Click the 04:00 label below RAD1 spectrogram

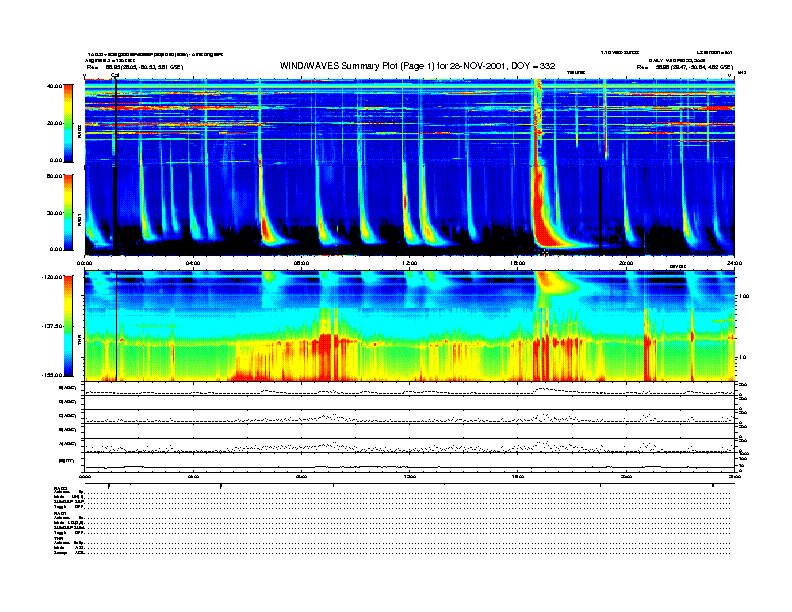193,263
